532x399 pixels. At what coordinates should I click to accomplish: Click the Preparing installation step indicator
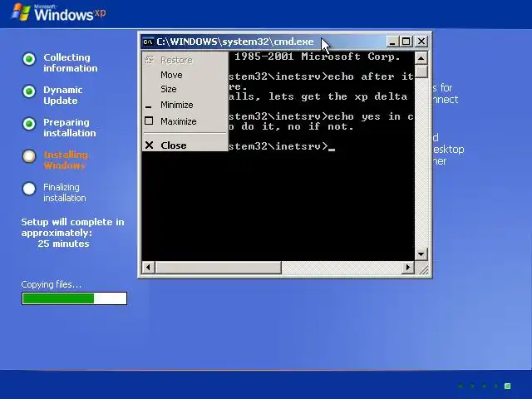pos(29,124)
